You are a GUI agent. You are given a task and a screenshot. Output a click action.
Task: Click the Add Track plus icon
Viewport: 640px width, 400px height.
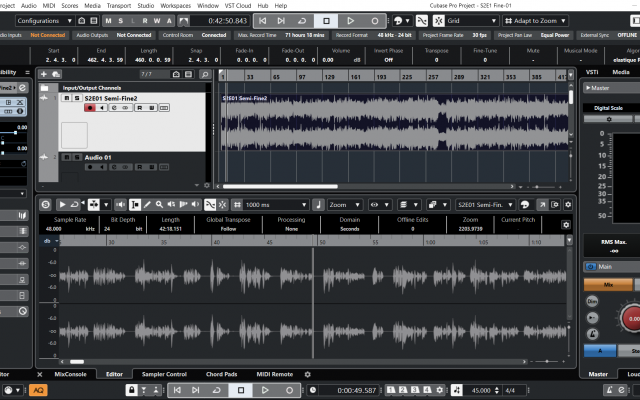click(x=44, y=74)
